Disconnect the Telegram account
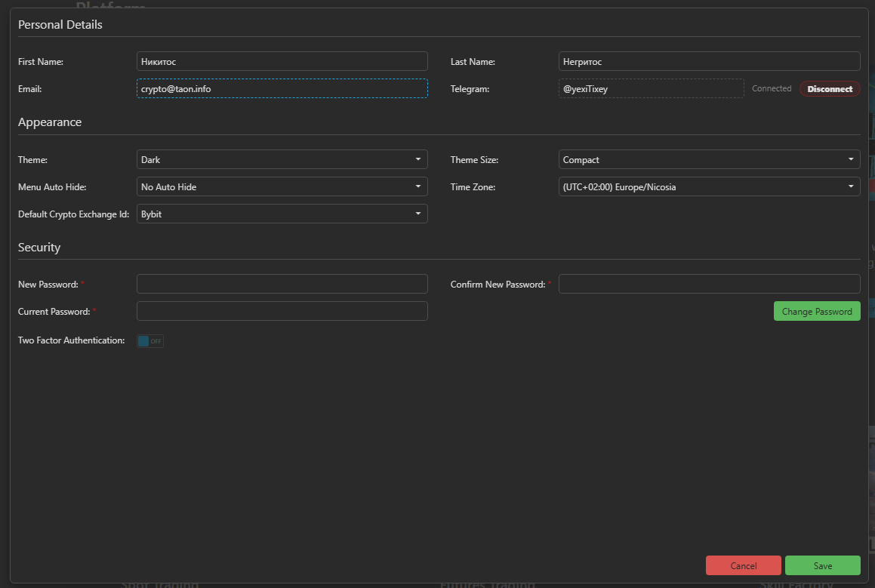This screenshot has width=875, height=588. [x=829, y=88]
